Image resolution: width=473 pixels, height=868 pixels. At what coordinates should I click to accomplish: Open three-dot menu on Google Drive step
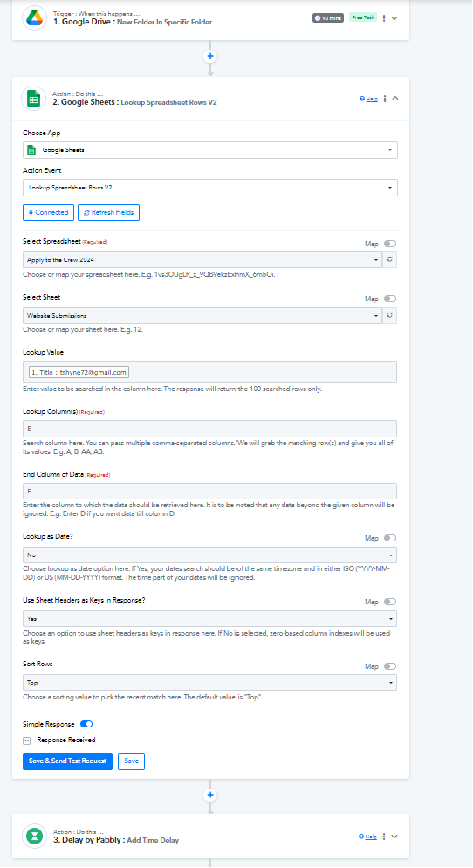click(x=384, y=18)
